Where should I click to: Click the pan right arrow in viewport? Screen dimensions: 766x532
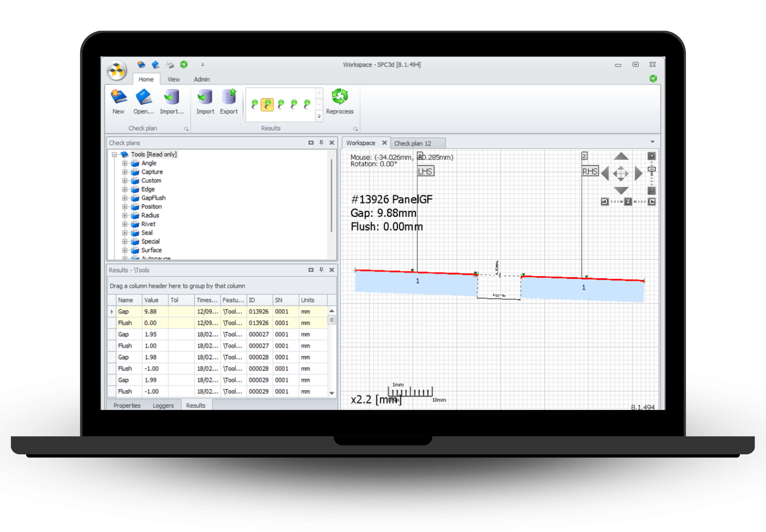pyautogui.click(x=638, y=173)
